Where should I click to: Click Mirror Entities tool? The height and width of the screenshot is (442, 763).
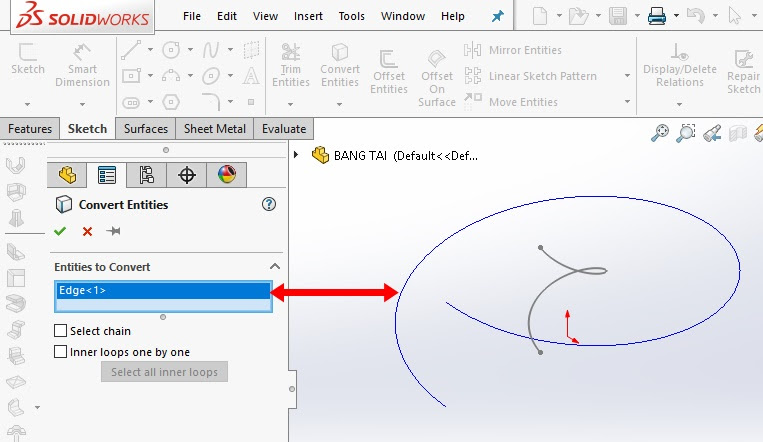(513, 50)
